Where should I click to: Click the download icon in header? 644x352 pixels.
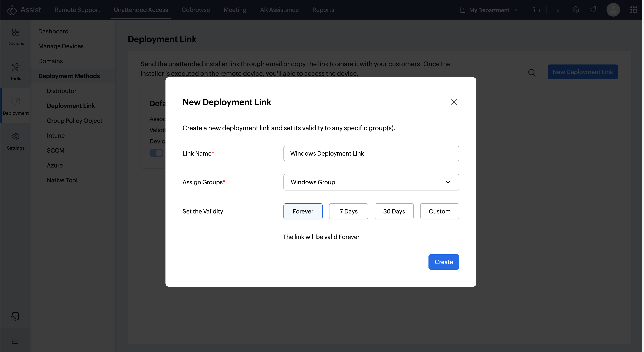point(559,10)
